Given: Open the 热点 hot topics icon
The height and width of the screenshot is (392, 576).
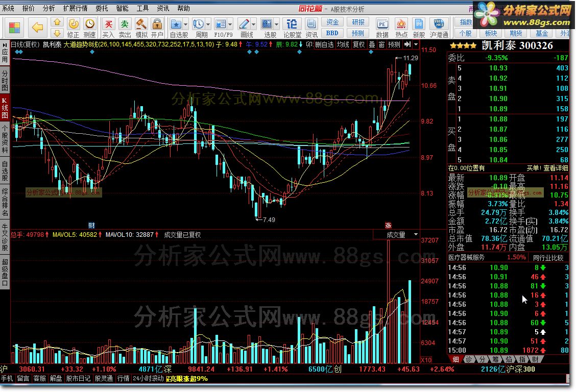Looking at the screenshot, I should pos(401,28).
